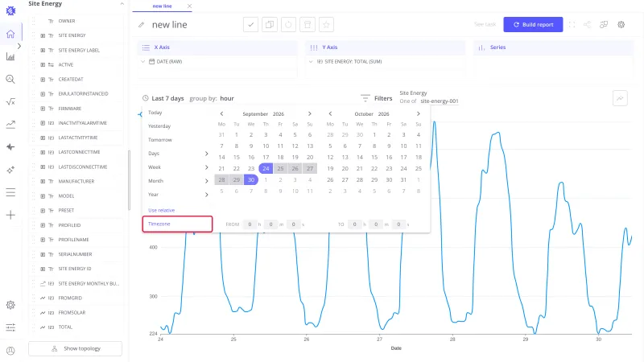
Task: Open the square root formula icon
Action: click(10, 102)
